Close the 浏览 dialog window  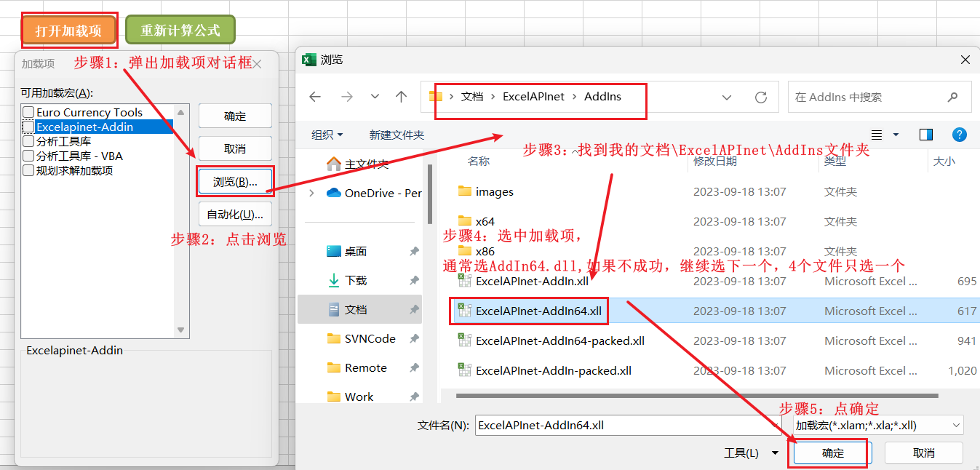(965, 60)
